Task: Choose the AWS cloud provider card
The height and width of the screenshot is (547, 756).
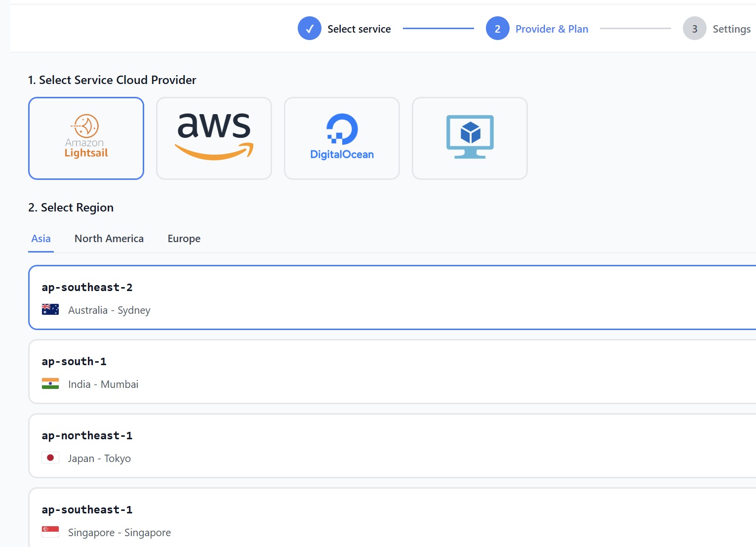Action: coord(214,138)
